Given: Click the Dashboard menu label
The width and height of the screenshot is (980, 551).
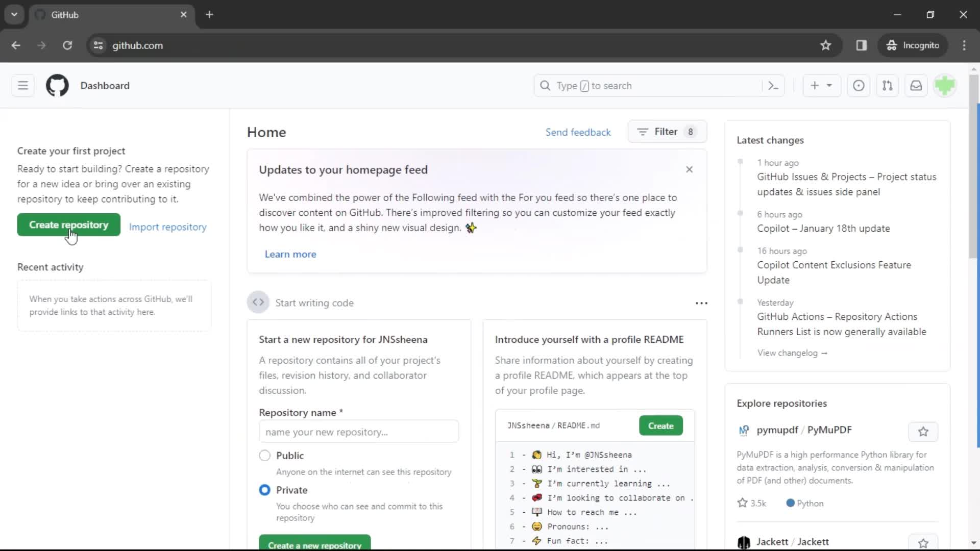Looking at the screenshot, I should pos(105,85).
